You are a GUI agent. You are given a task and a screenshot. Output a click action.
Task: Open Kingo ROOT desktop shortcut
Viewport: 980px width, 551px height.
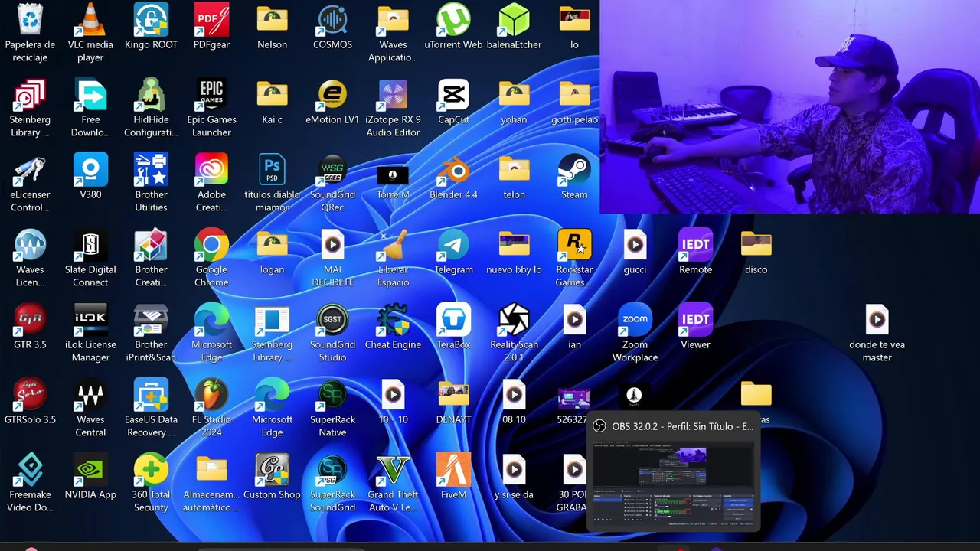pos(151,21)
